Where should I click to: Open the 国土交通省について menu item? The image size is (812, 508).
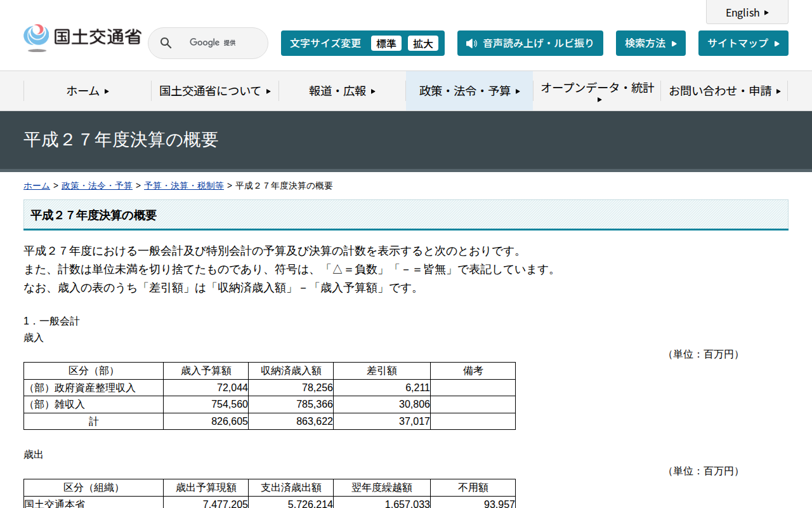coord(214,91)
